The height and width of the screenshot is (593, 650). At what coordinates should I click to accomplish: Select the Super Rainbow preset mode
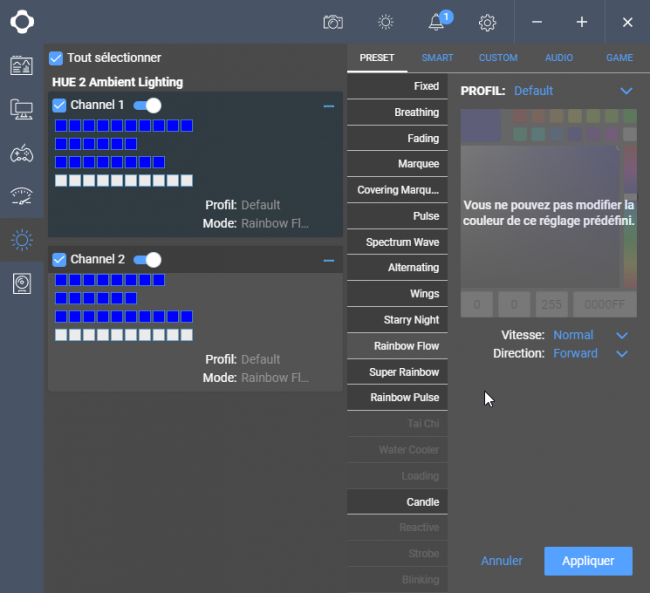pyautogui.click(x=397, y=372)
